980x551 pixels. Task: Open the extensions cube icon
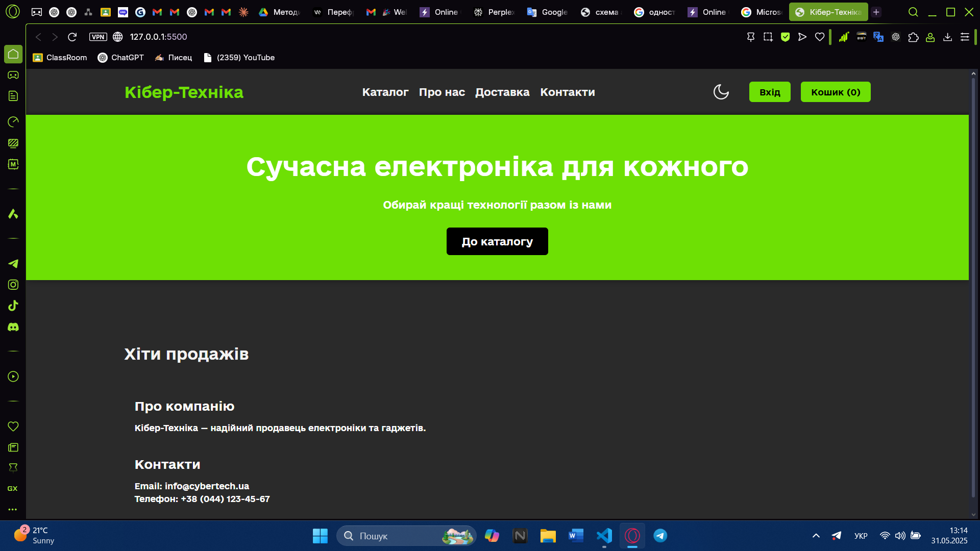click(913, 37)
